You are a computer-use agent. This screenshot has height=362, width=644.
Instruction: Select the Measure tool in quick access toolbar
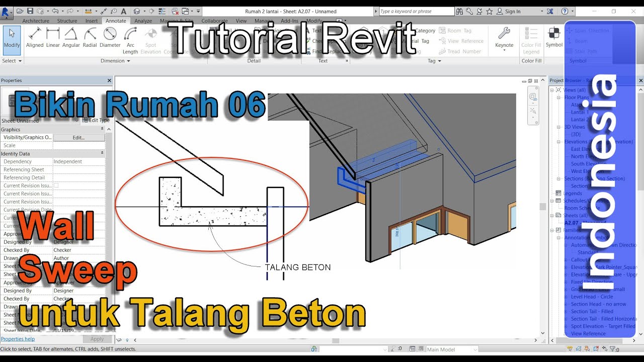click(88, 11)
